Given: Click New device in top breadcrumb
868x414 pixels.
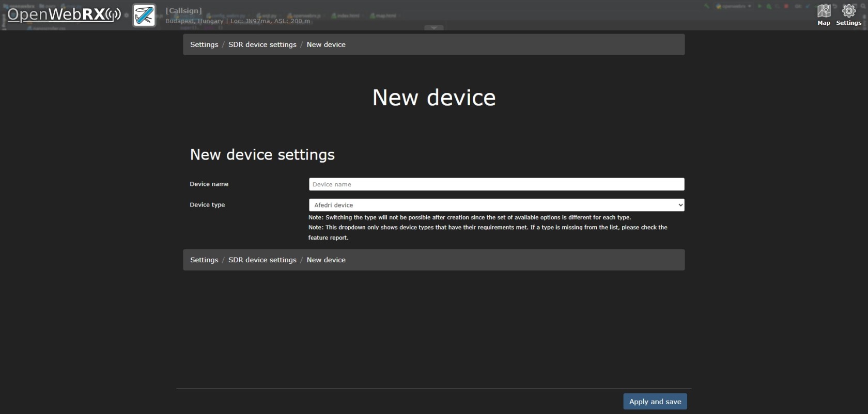Looking at the screenshot, I should click(326, 44).
